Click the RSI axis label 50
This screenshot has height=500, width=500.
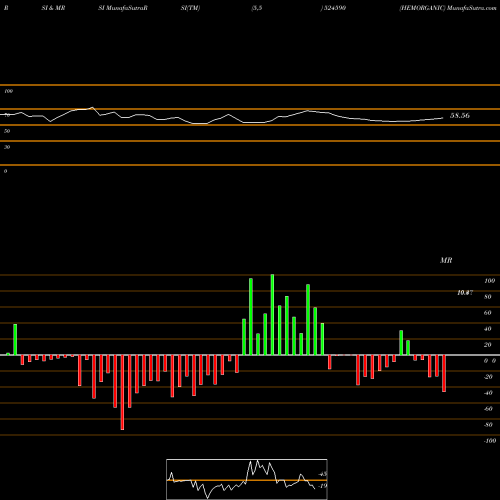(7, 131)
